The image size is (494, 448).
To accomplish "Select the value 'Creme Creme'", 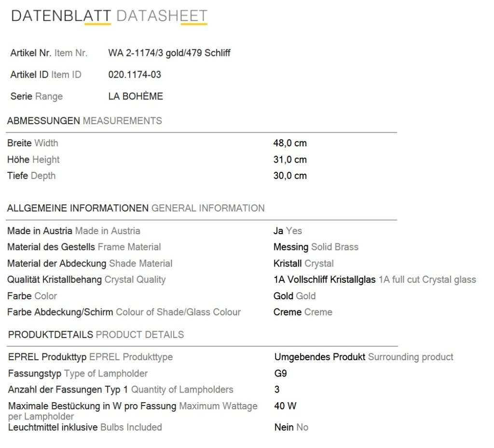I will coord(303,312).
